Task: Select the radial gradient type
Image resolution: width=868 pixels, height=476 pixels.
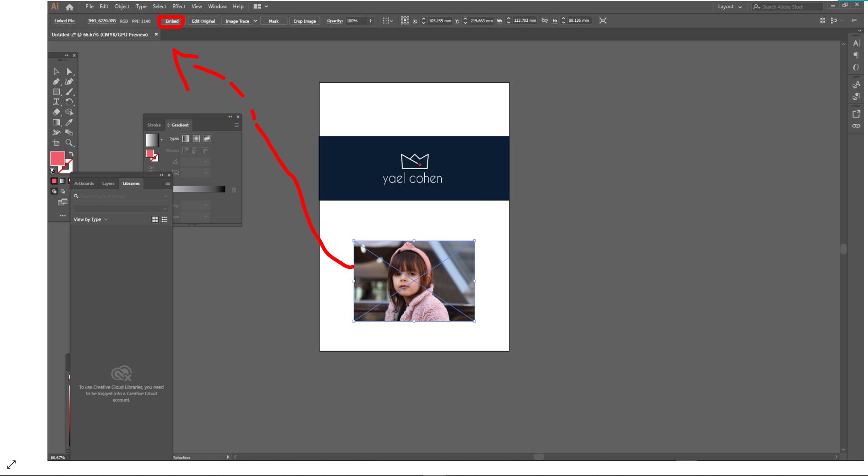Action: 196,139
